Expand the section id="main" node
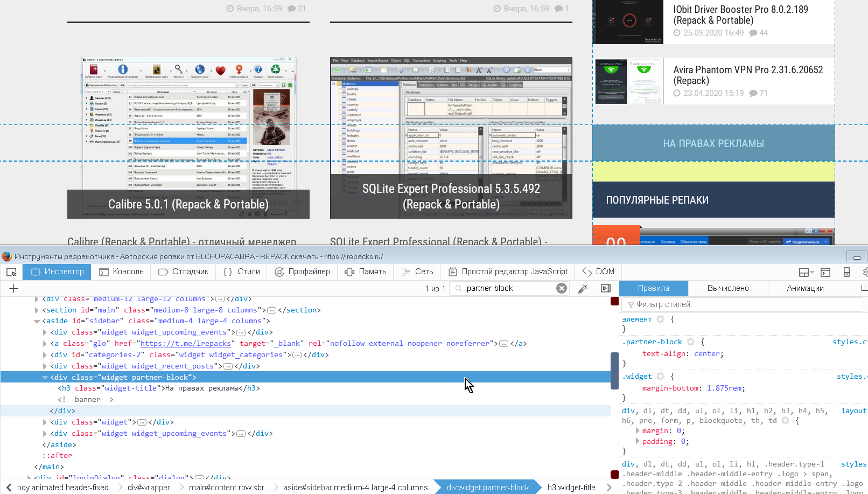Image resolution: width=868 pixels, height=494 pixels. 36,310
